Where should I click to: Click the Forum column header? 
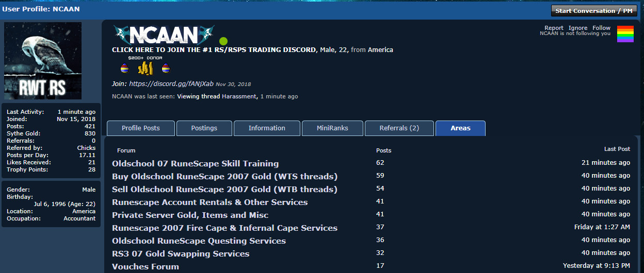click(126, 150)
